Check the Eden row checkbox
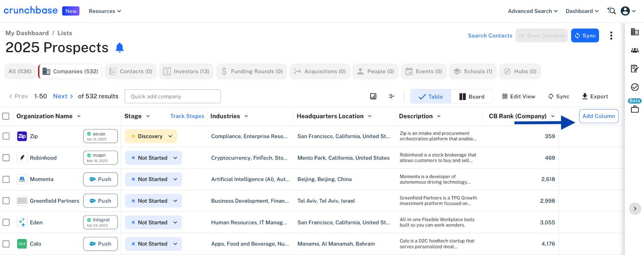 (x=6, y=222)
